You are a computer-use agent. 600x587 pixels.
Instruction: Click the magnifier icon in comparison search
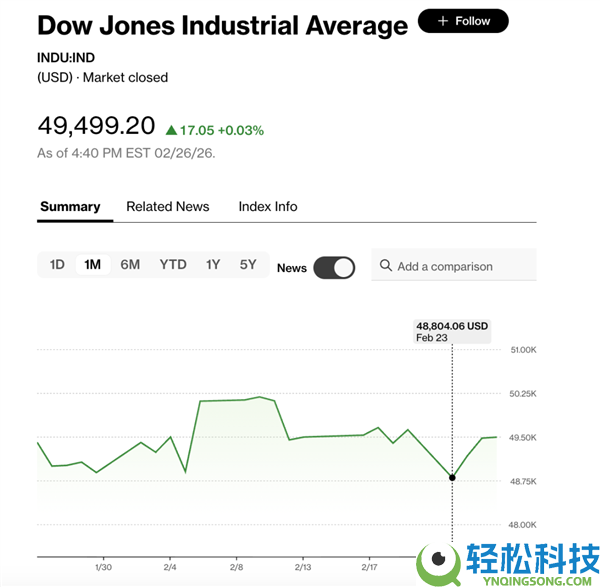(385, 266)
